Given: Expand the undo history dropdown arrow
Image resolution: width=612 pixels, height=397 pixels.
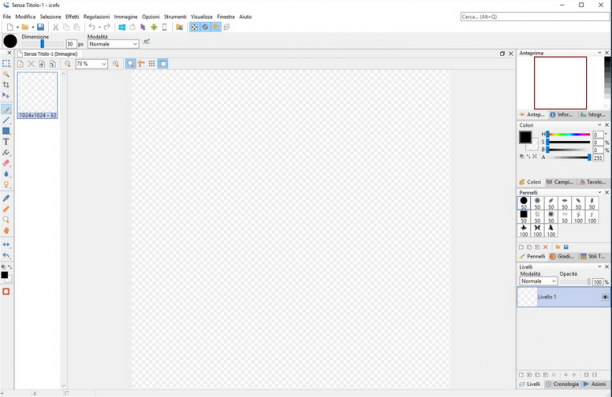Looking at the screenshot, I should pyautogui.click(x=100, y=27).
